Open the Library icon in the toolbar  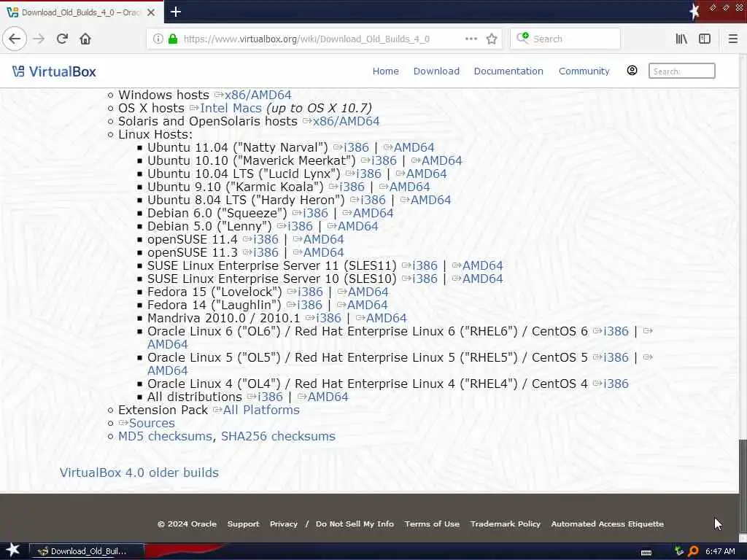click(681, 39)
